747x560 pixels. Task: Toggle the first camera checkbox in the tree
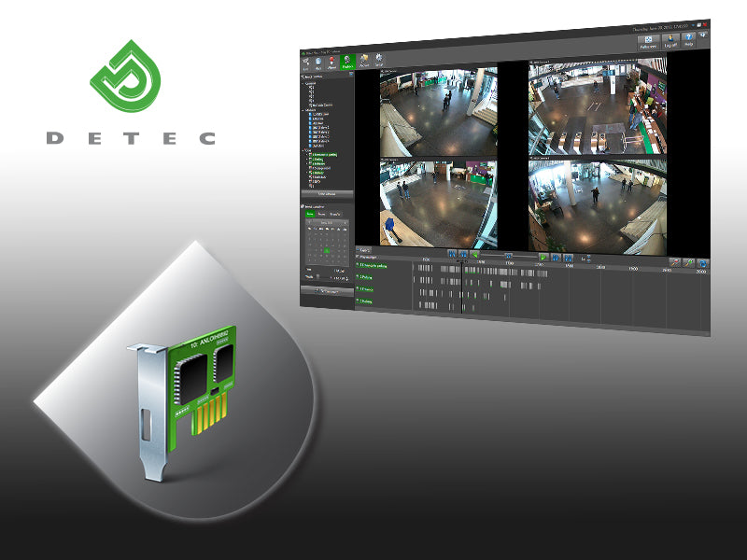[x=311, y=113]
